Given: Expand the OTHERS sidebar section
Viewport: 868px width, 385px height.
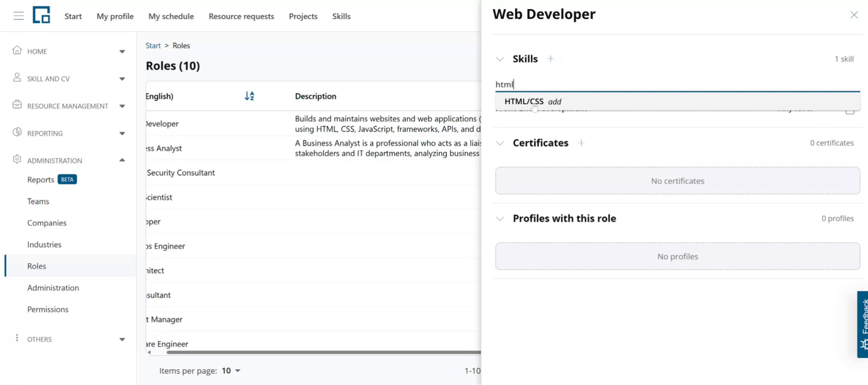Looking at the screenshot, I should tap(122, 339).
